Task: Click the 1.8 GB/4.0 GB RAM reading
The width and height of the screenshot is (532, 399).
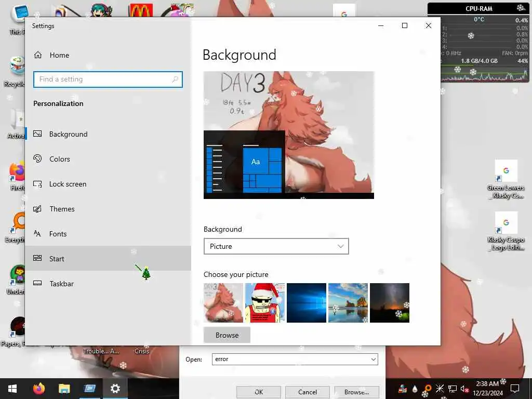Action: click(479, 61)
